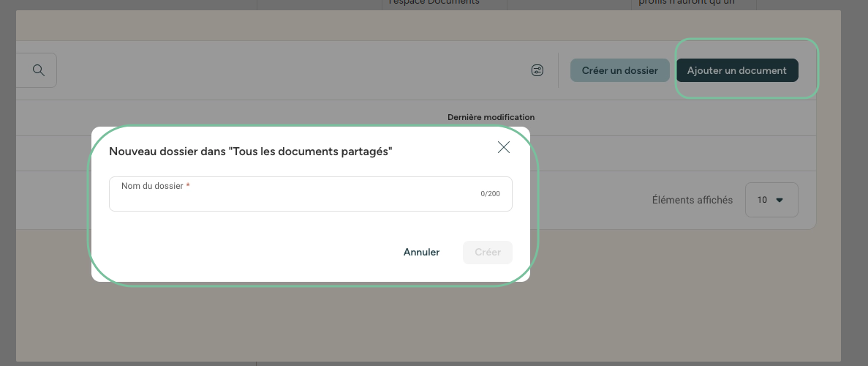Focus the Nom du dossier text field

click(293, 199)
